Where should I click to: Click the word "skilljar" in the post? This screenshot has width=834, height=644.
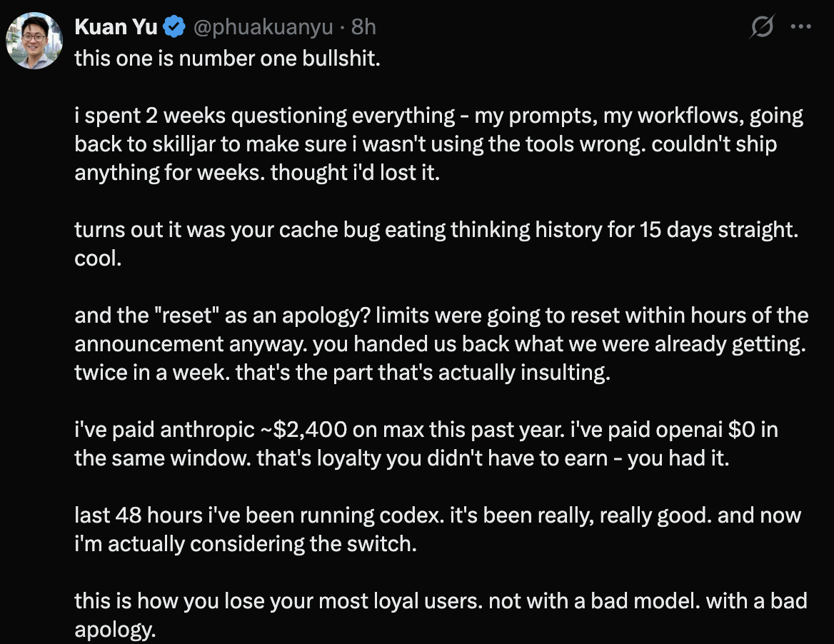pyautogui.click(x=161, y=144)
